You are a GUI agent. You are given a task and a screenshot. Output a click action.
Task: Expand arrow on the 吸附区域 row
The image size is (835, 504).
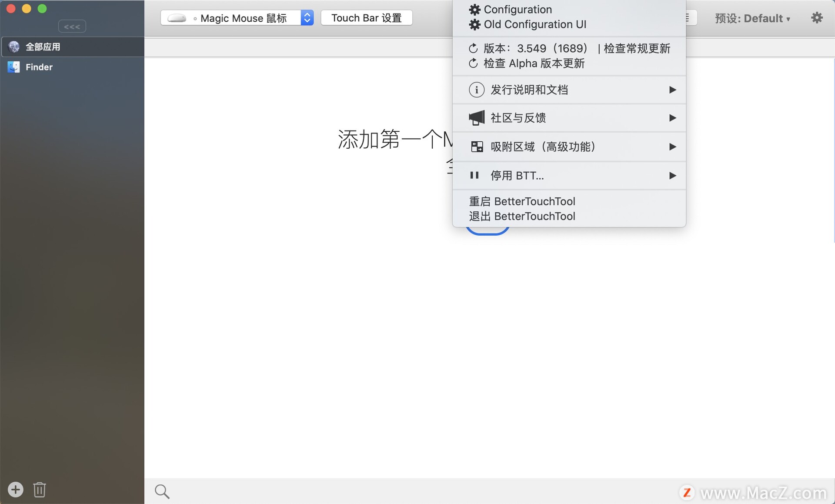(x=672, y=147)
